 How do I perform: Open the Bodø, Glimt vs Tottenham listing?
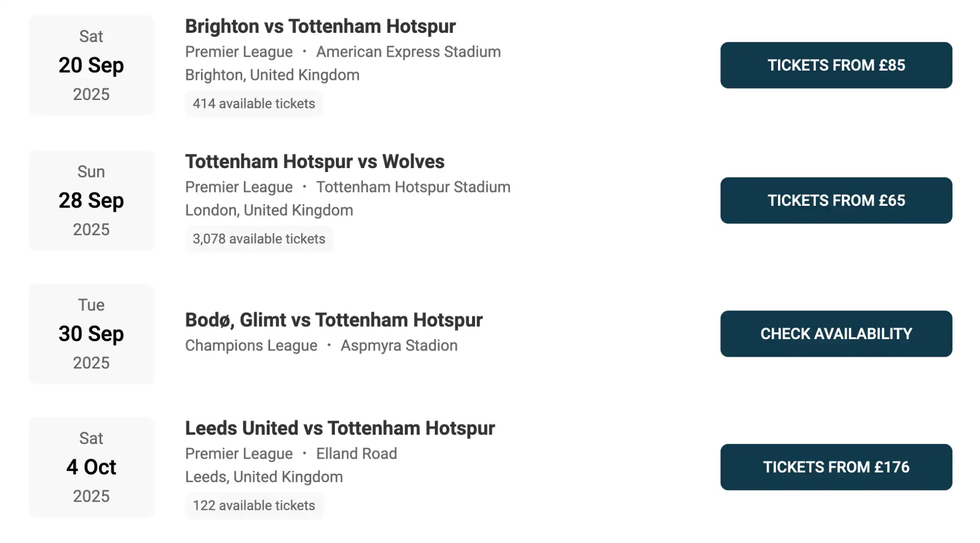[334, 320]
